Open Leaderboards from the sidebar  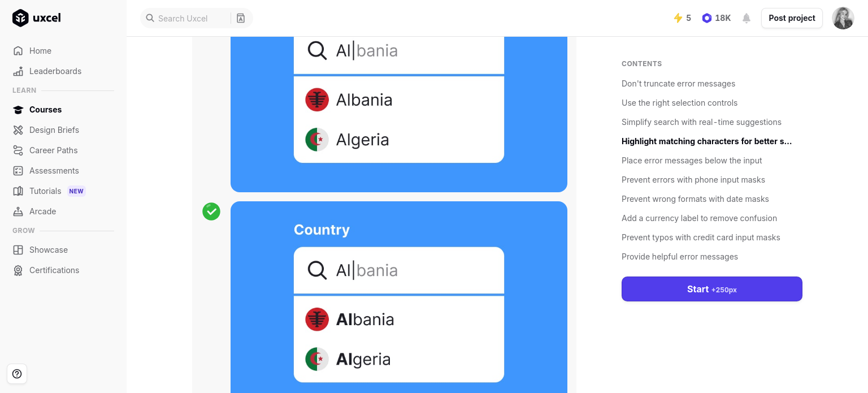pyautogui.click(x=55, y=71)
